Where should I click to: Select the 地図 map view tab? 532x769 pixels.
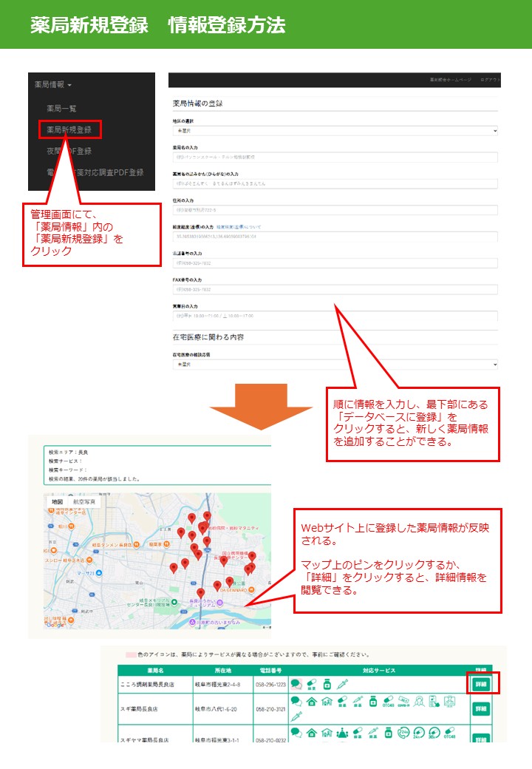[56, 502]
